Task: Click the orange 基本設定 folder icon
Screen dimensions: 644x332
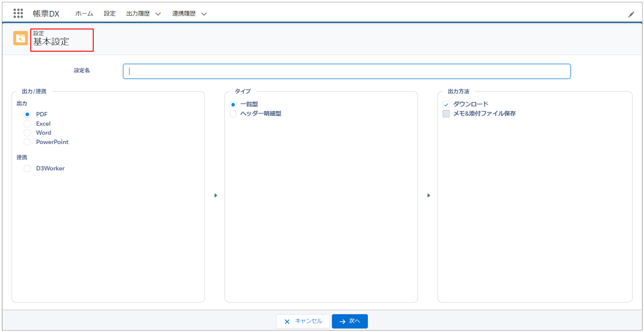Action: click(x=20, y=38)
